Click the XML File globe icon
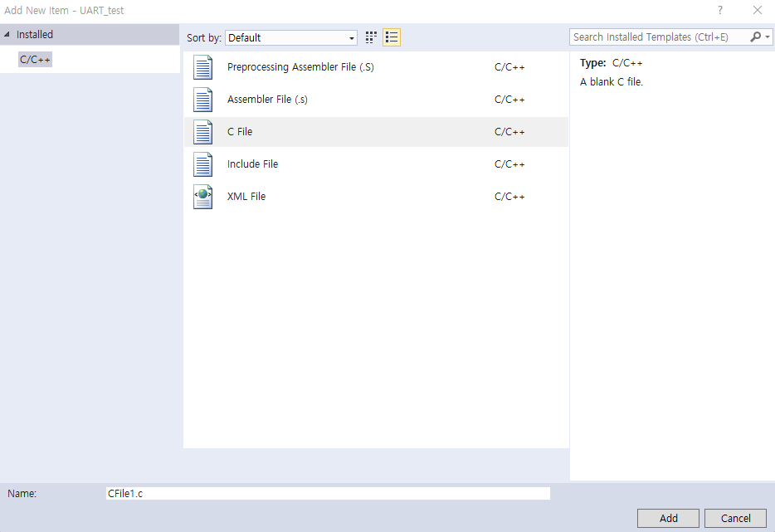The height and width of the screenshot is (532, 775). point(202,197)
